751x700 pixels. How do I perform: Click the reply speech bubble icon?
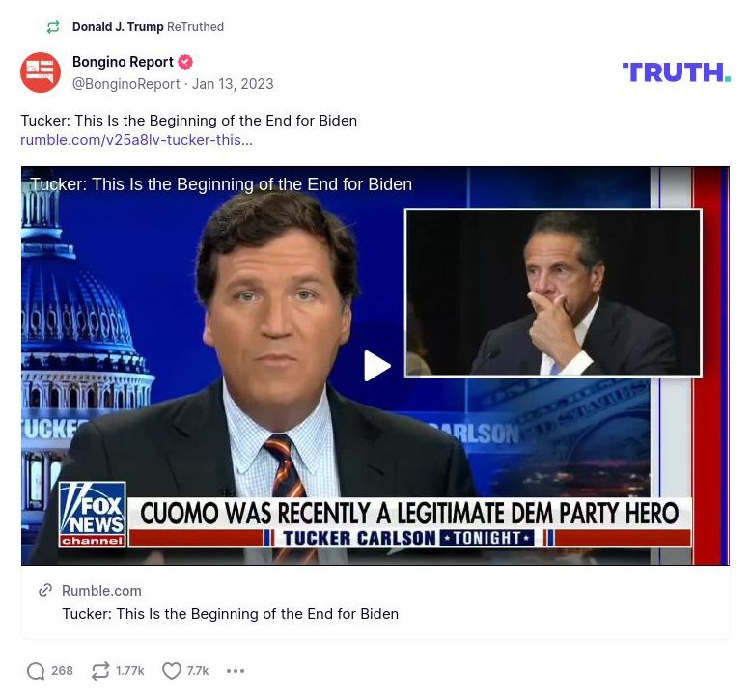tap(36, 671)
